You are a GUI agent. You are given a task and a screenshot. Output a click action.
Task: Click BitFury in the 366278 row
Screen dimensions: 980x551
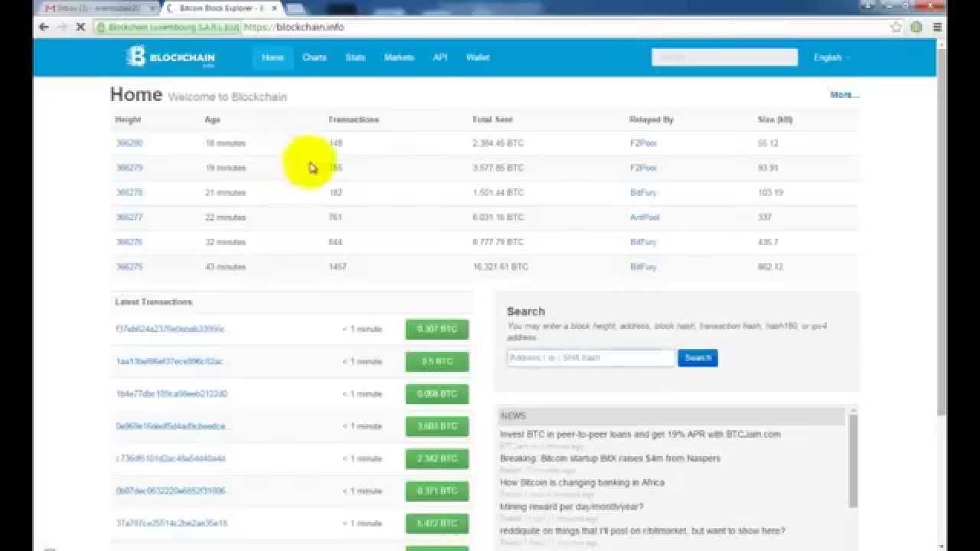[x=643, y=192]
